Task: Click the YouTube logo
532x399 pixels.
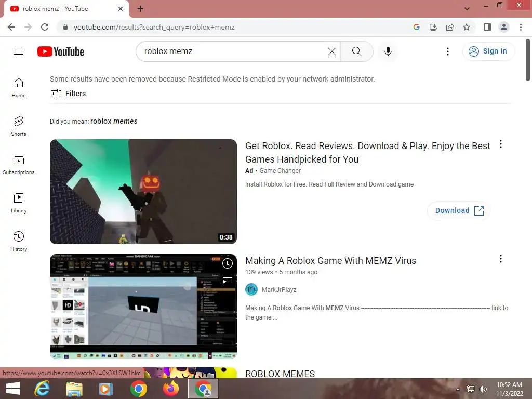Action: [x=61, y=51]
